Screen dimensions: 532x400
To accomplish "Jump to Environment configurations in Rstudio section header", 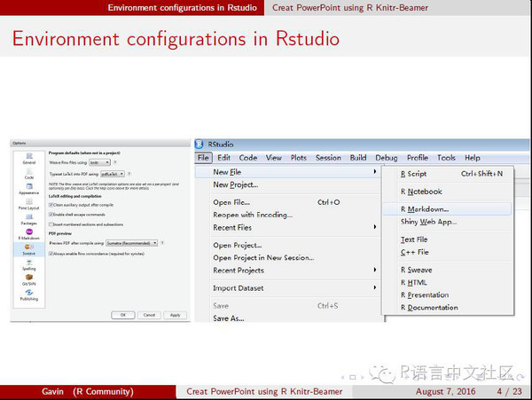I will pyautogui.click(x=182, y=7).
